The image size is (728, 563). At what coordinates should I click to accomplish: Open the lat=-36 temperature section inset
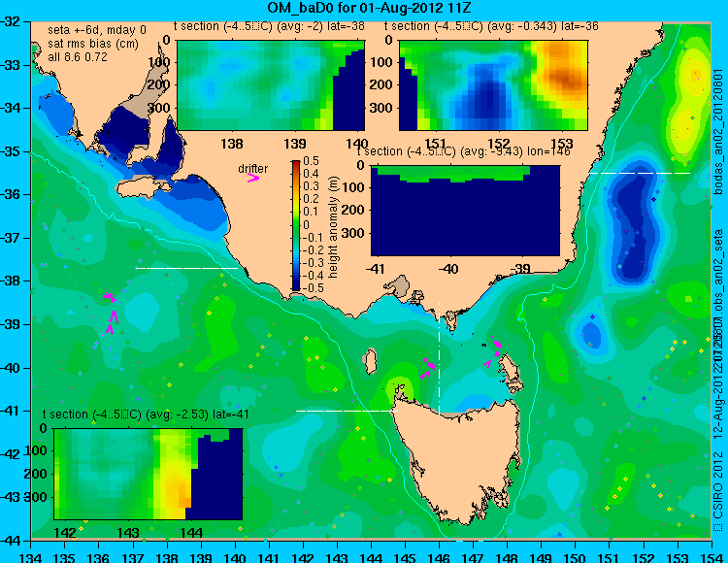[x=493, y=85]
